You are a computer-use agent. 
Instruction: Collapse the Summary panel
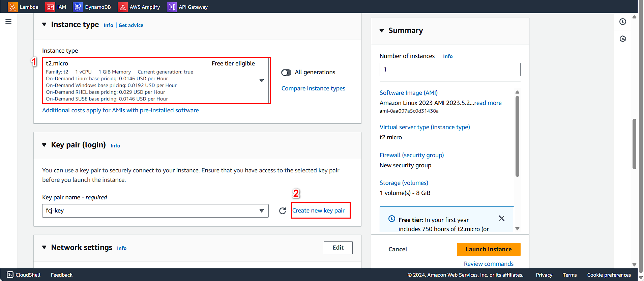point(382,31)
